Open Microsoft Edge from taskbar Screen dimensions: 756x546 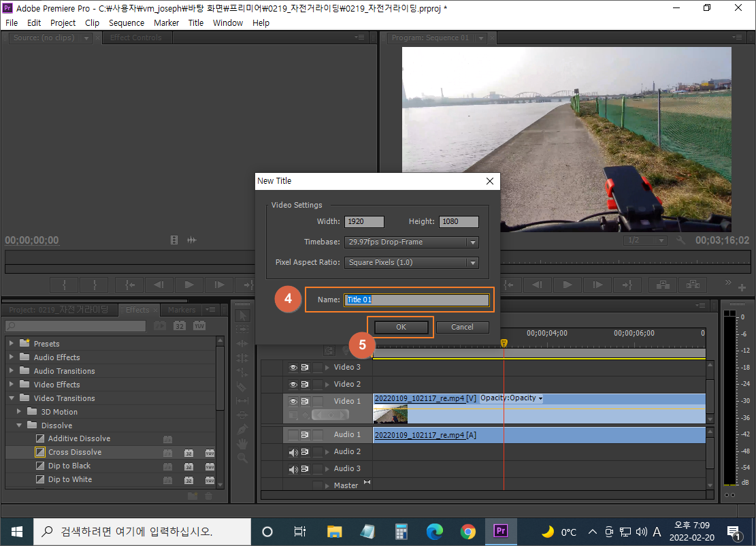click(x=434, y=532)
